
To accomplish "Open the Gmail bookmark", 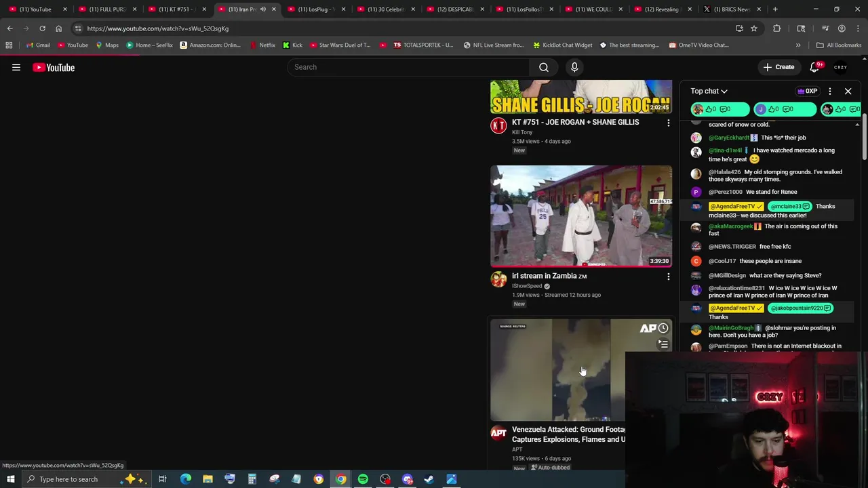I will [38, 45].
